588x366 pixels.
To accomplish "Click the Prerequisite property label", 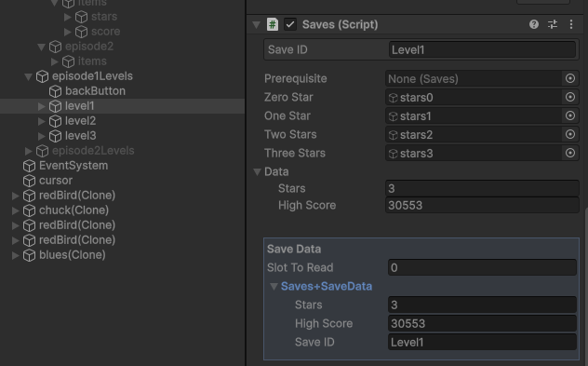I will tap(296, 78).
